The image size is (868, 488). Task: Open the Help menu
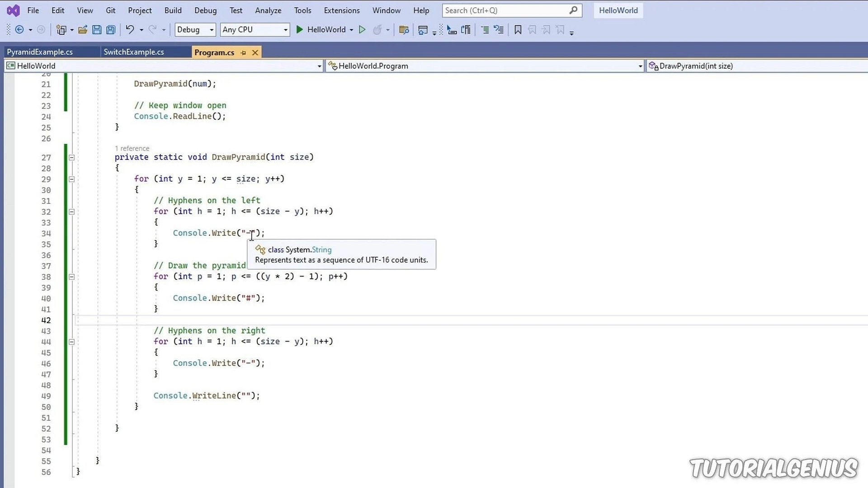pyautogui.click(x=421, y=10)
